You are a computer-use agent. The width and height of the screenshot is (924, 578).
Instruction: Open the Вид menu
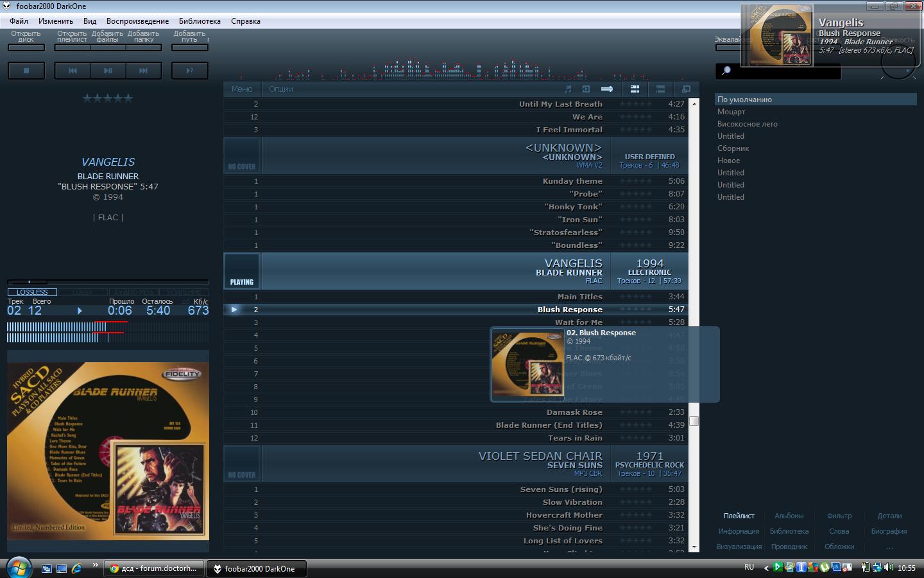pos(90,21)
